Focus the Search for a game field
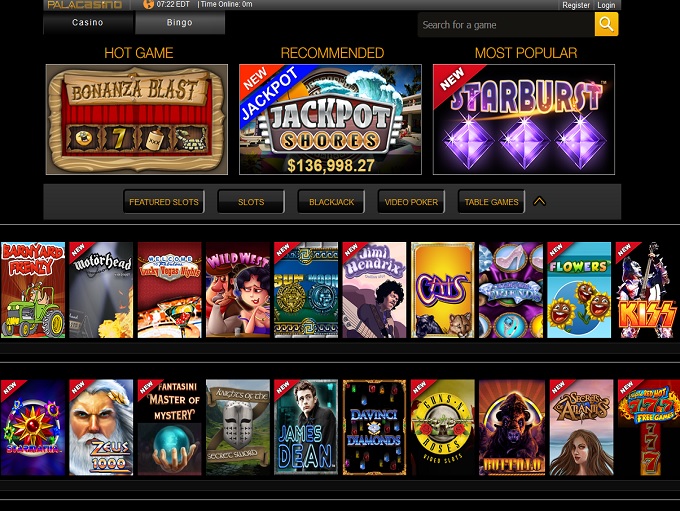 pos(506,25)
